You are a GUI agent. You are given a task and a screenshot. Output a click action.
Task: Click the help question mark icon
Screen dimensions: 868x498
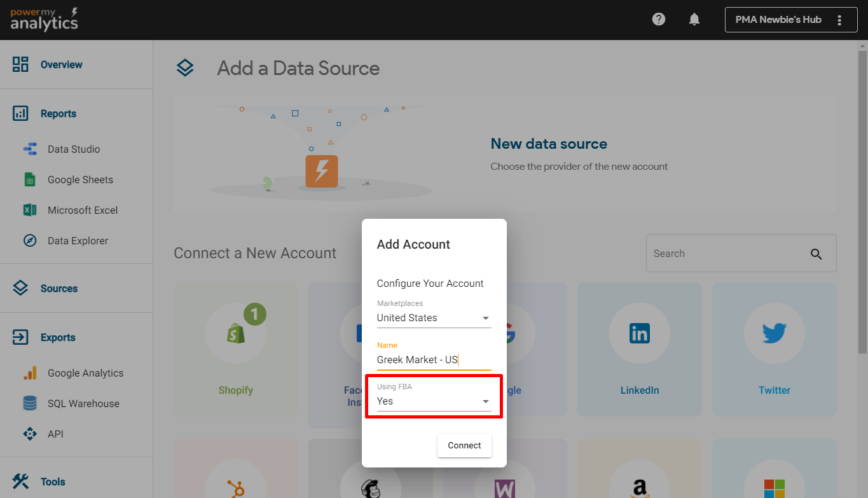659,19
